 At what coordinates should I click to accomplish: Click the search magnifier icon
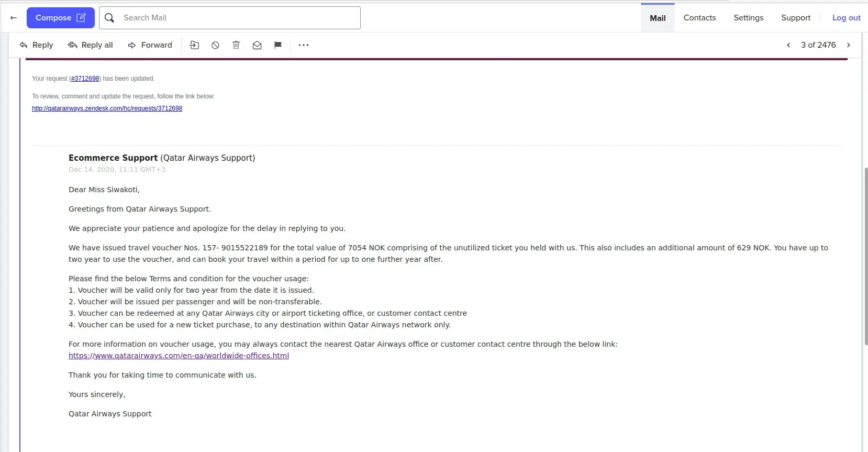109,18
